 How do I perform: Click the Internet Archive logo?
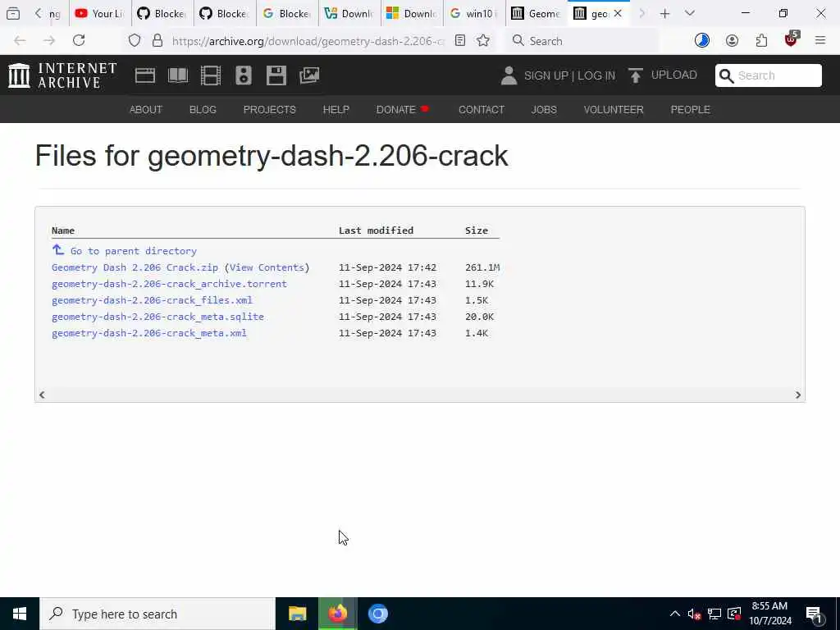62,75
